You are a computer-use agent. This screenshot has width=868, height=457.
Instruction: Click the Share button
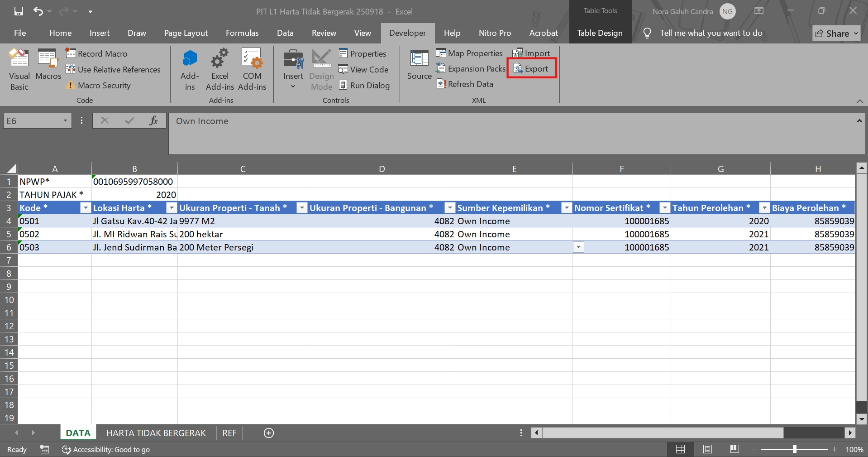point(836,34)
